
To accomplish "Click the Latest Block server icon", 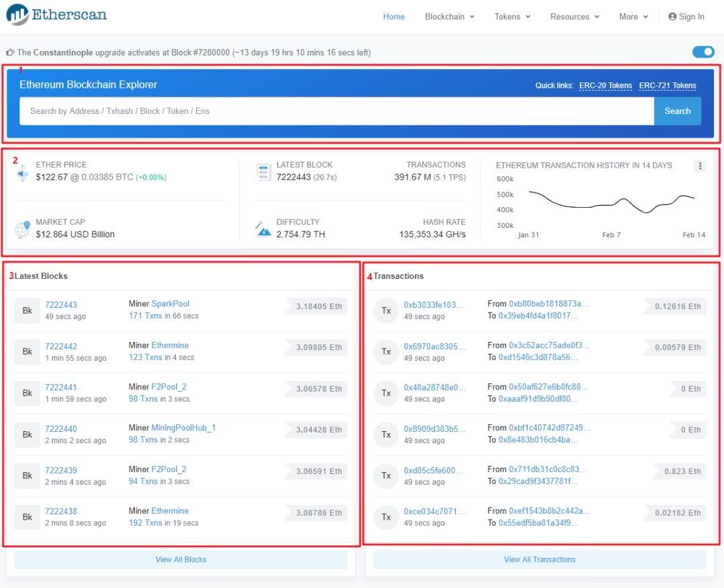I will (263, 172).
